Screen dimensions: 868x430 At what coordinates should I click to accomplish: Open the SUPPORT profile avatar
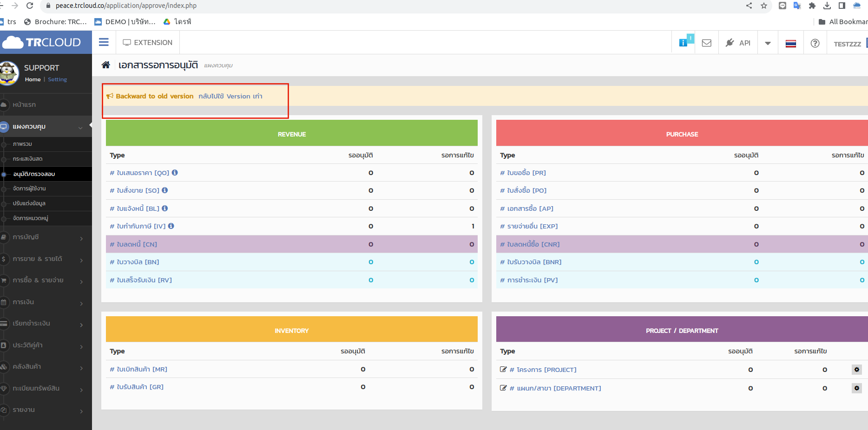(x=8, y=73)
